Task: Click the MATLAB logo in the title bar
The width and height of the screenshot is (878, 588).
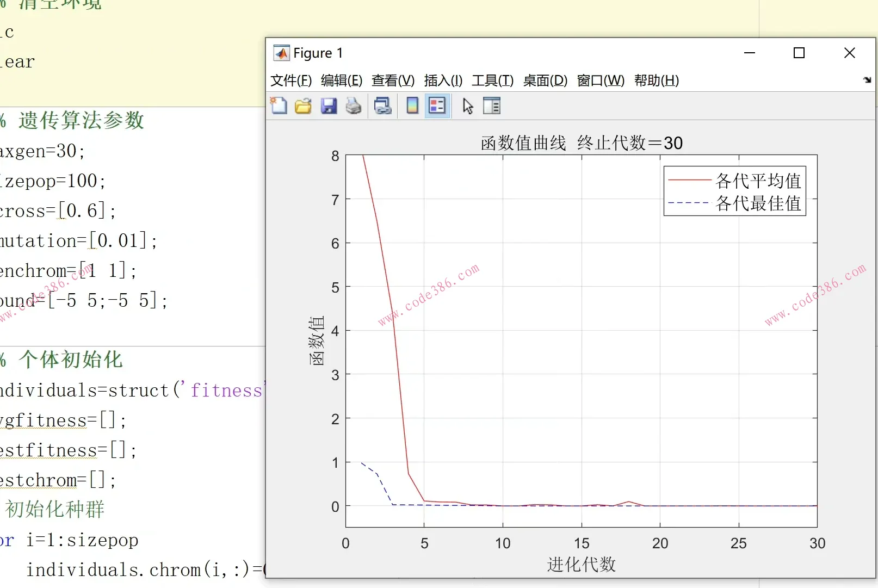Action: [281, 53]
